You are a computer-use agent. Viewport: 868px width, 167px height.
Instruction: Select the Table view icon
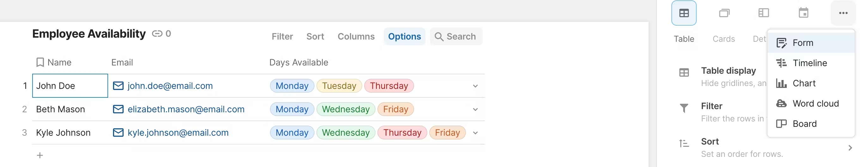684,13
